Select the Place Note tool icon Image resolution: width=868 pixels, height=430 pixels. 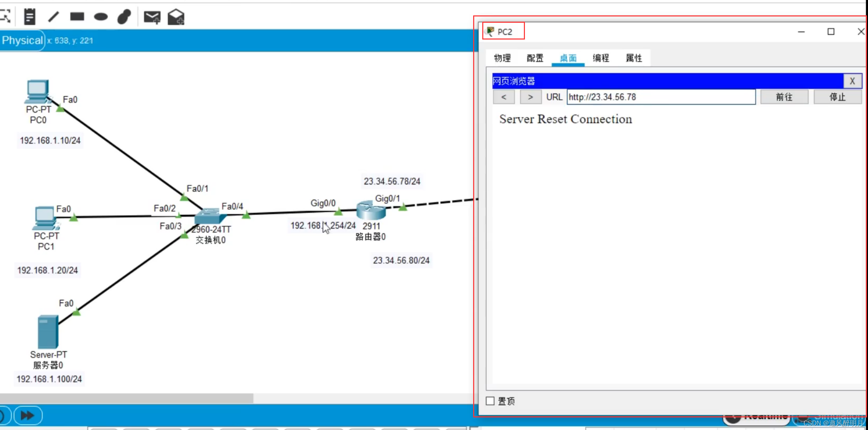point(30,16)
